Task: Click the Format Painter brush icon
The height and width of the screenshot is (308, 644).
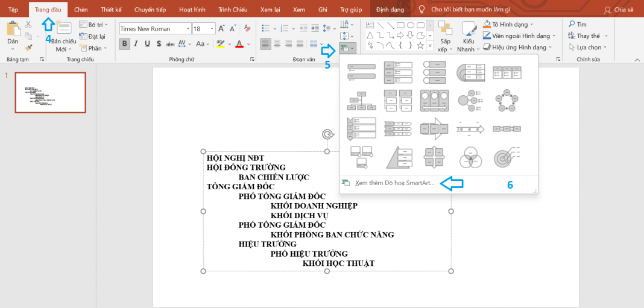Action: coord(28,47)
